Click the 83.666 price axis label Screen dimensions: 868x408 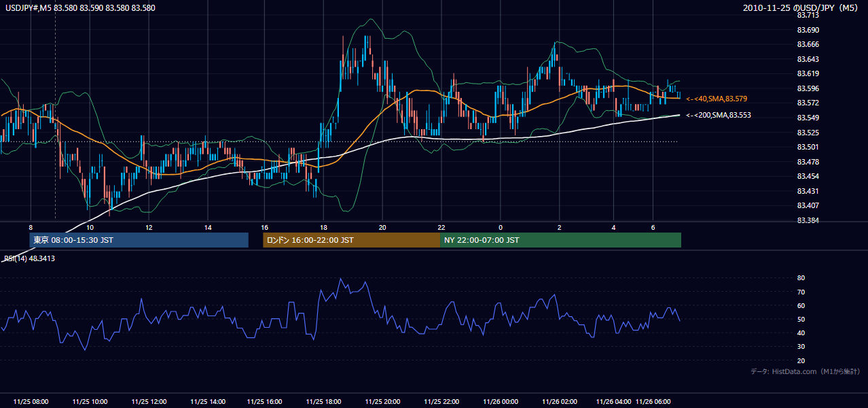point(808,44)
